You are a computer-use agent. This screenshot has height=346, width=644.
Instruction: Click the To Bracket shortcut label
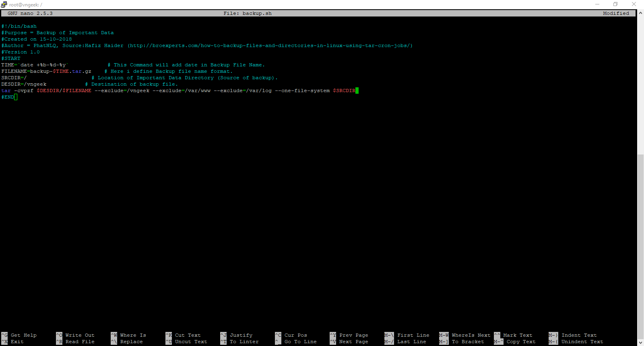pyautogui.click(x=468, y=342)
